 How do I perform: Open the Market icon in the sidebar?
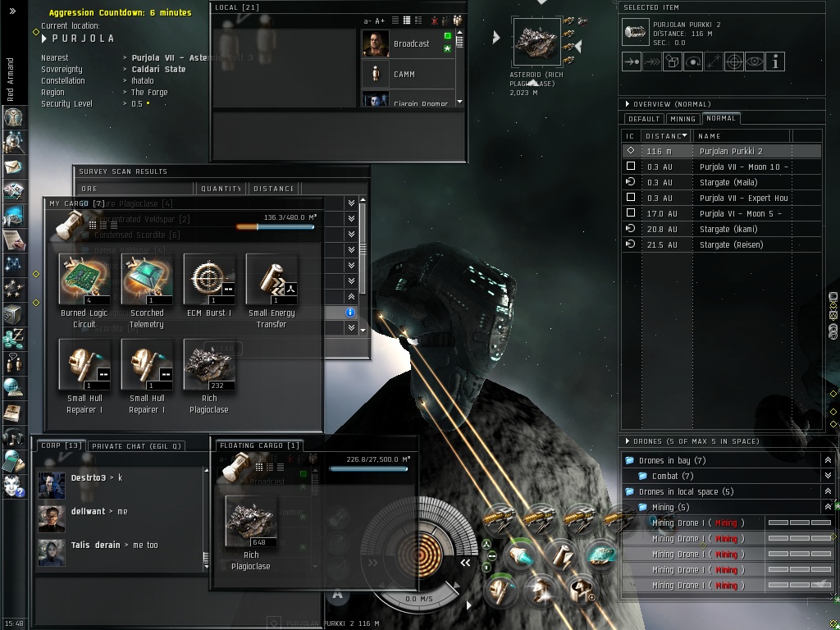pyautogui.click(x=13, y=190)
